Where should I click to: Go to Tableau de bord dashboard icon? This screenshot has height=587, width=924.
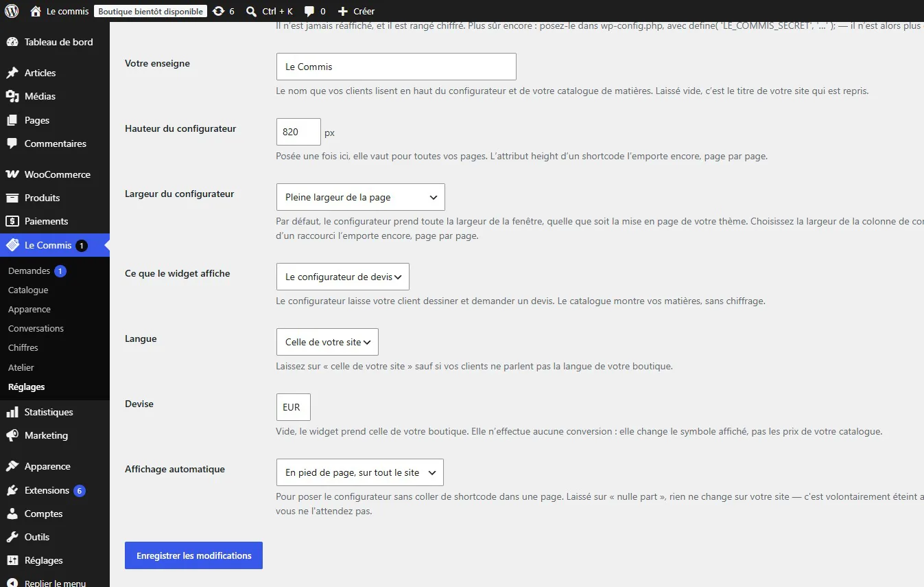point(12,42)
